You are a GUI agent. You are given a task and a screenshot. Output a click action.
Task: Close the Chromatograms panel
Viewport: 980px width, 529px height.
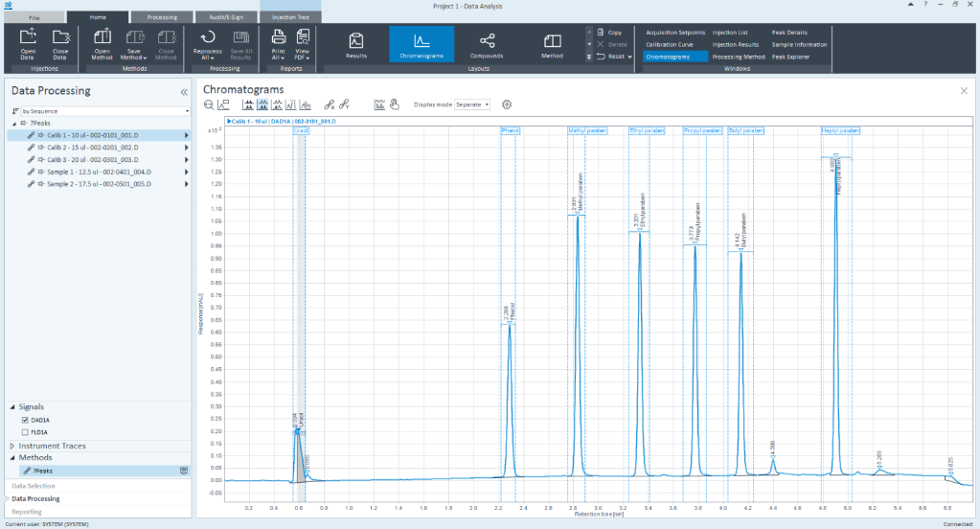click(x=964, y=91)
